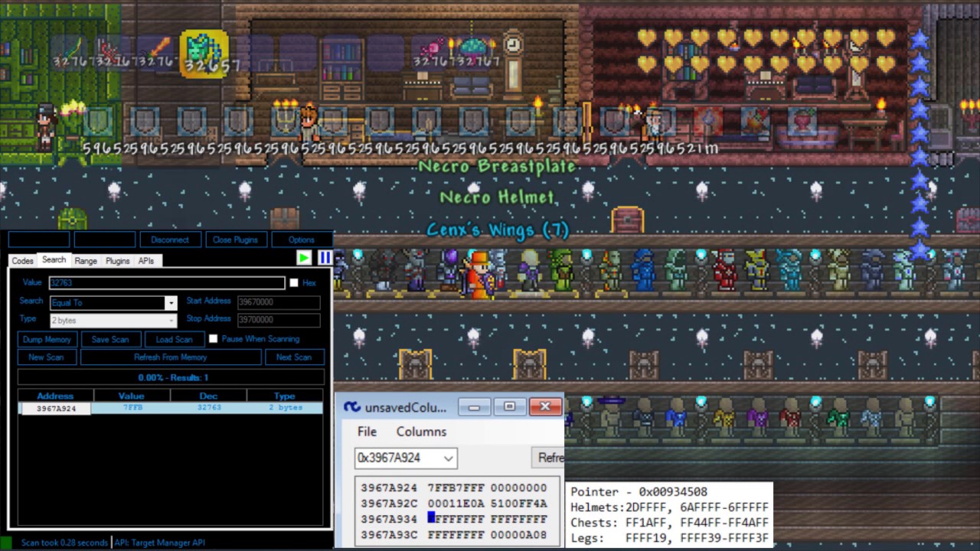Enable the Hex checkbox
980x551 pixels.
point(294,282)
